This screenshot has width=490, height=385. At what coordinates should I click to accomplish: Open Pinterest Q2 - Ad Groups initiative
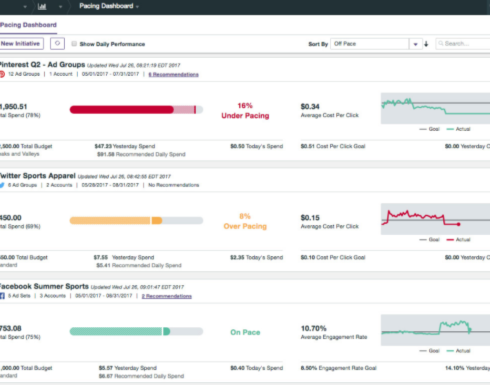coord(42,65)
